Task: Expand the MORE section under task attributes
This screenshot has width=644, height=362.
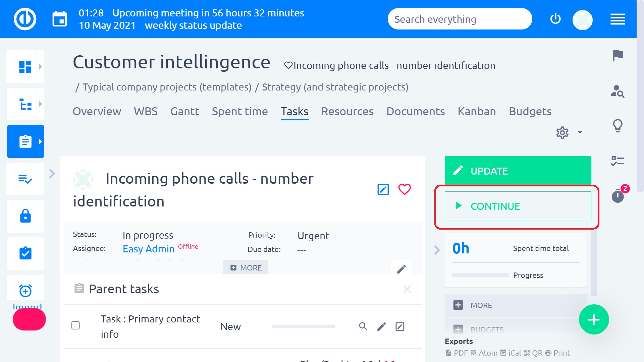Action: (246, 268)
